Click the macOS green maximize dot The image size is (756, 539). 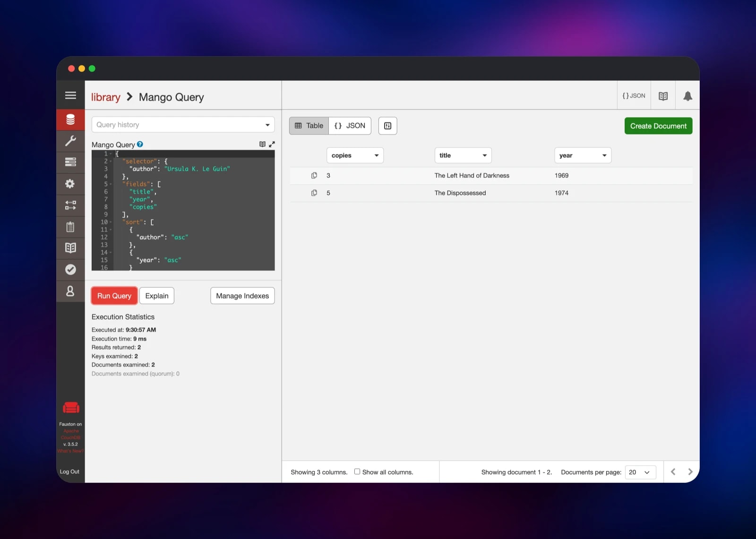point(92,68)
